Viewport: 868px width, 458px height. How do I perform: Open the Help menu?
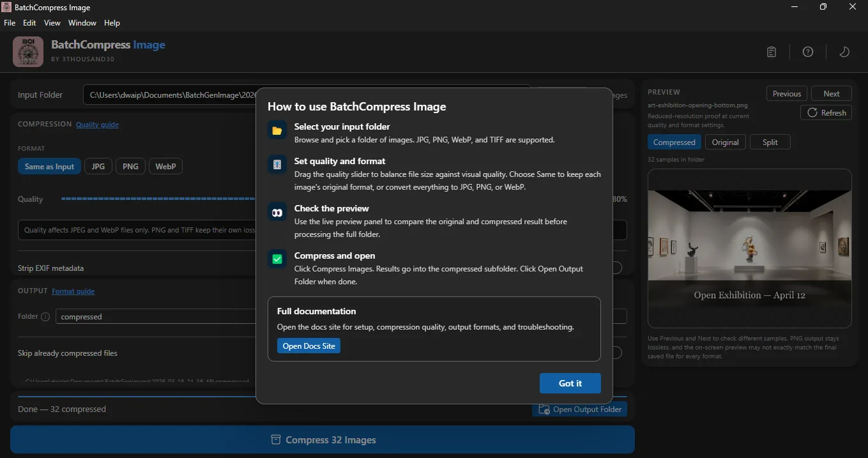point(112,23)
